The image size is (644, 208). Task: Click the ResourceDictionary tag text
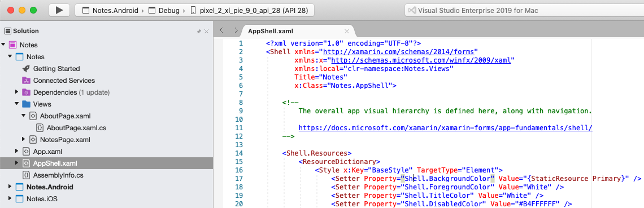340,162
